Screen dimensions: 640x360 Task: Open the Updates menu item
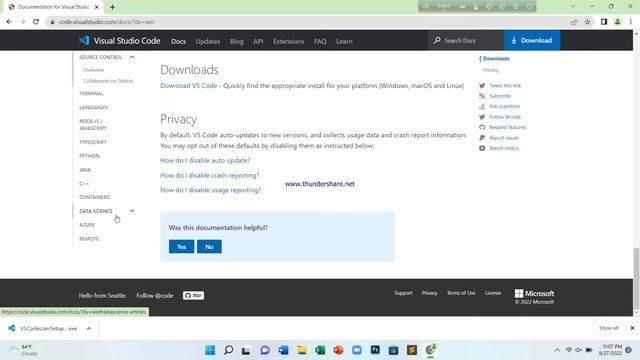[208, 41]
